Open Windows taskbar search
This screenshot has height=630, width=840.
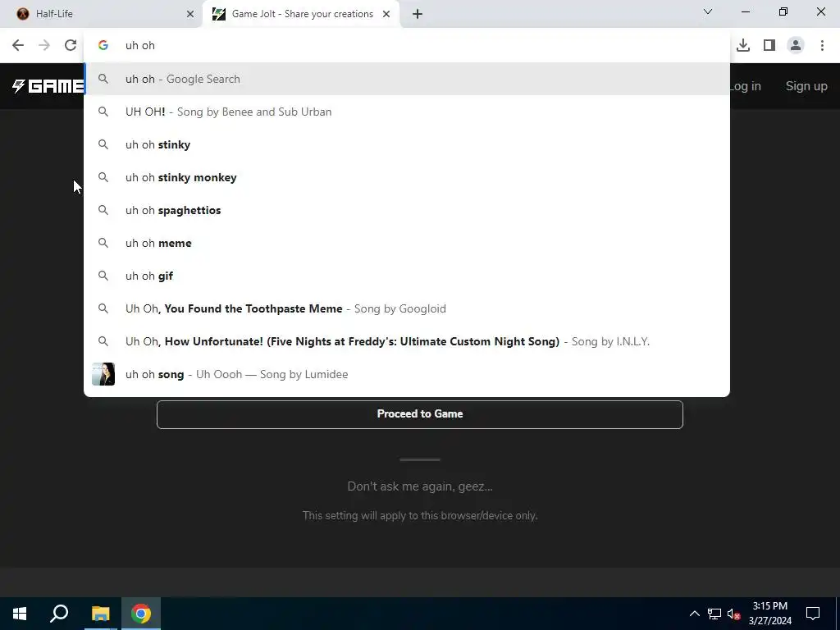tap(59, 614)
